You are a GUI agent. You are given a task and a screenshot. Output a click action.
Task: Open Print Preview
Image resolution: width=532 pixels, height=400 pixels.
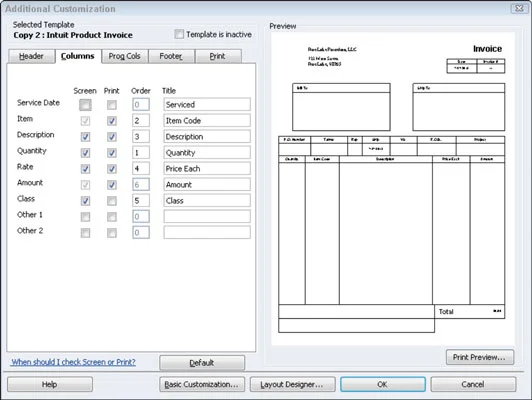tap(480, 357)
